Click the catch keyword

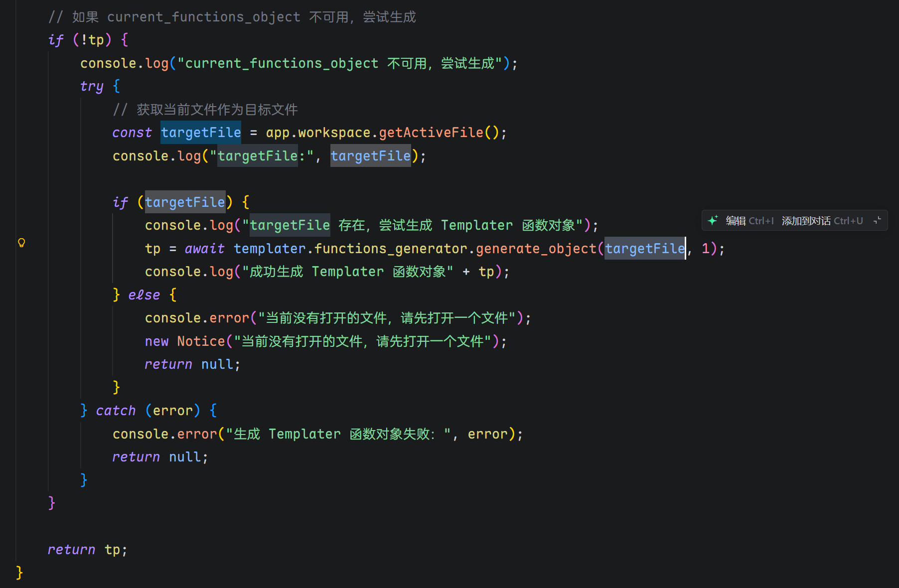pyautogui.click(x=116, y=411)
